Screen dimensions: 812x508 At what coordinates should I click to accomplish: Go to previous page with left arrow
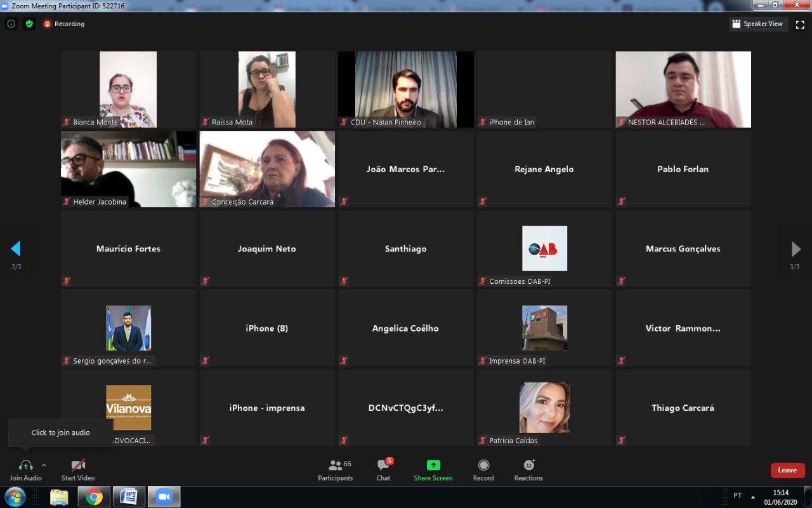(16, 249)
